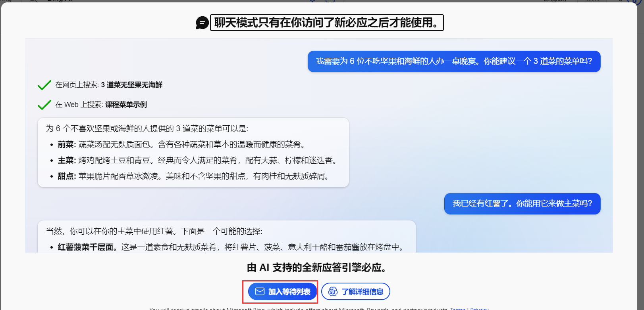Click the footer heading 由 AI 支持的全新应答引擎必应。

click(x=317, y=268)
